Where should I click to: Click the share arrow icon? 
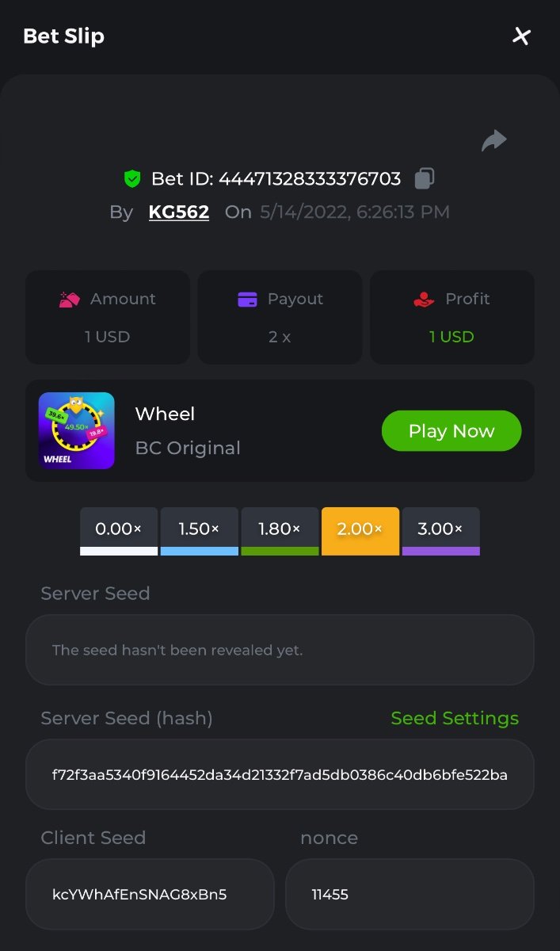493,140
